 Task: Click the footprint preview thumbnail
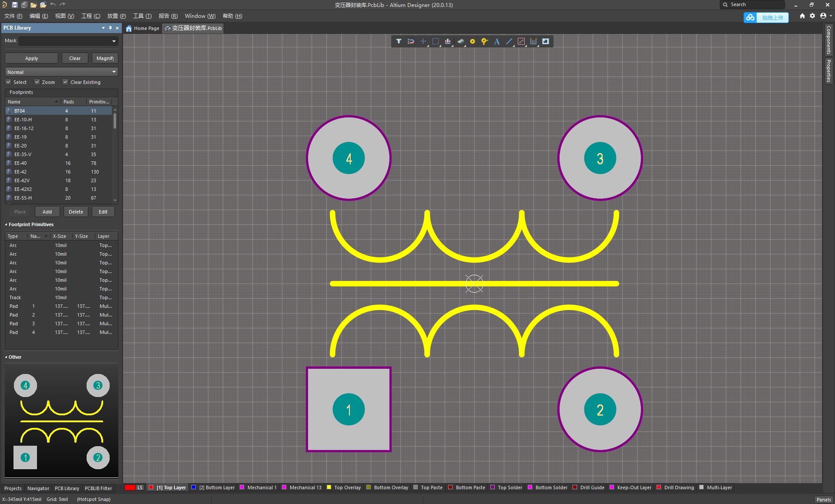tap(61, 421)
